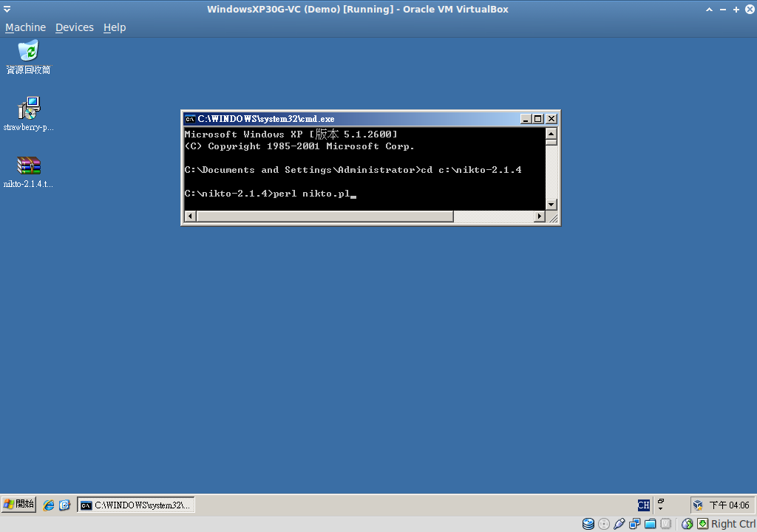Click the cmd horizontal scrollbar thumb
The height and width of the screenshot is (532, 757).
(325, 216)
